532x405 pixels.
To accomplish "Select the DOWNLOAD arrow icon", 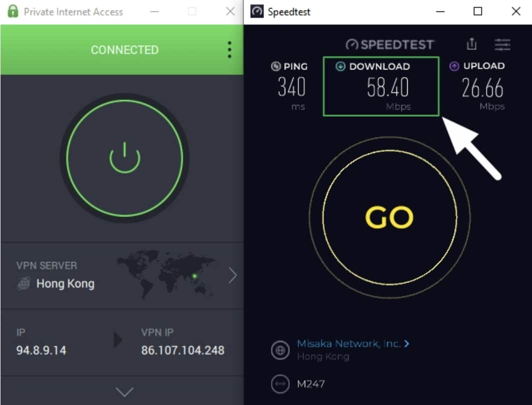I will [x=340, y=66].
